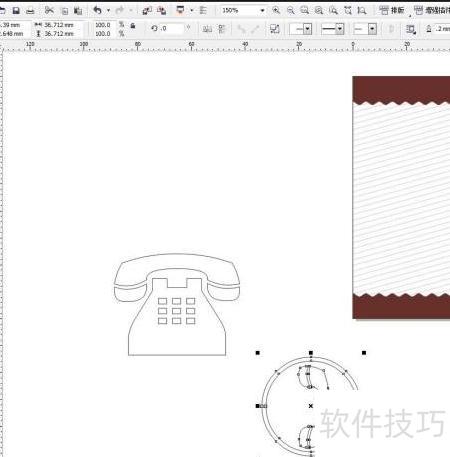Click the Import icon
Image resolution: width=450 pixels, height=457 pixels.
(147, 11)
